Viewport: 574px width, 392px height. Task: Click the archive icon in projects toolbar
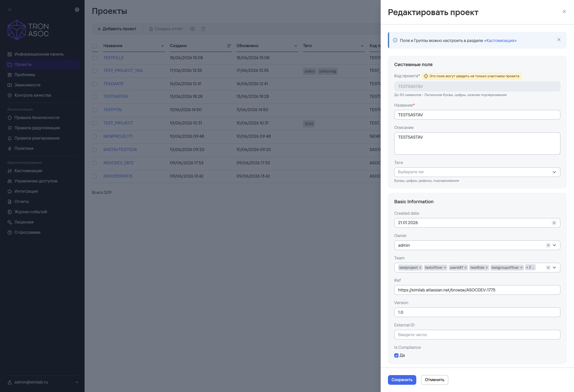click(192, 29)
